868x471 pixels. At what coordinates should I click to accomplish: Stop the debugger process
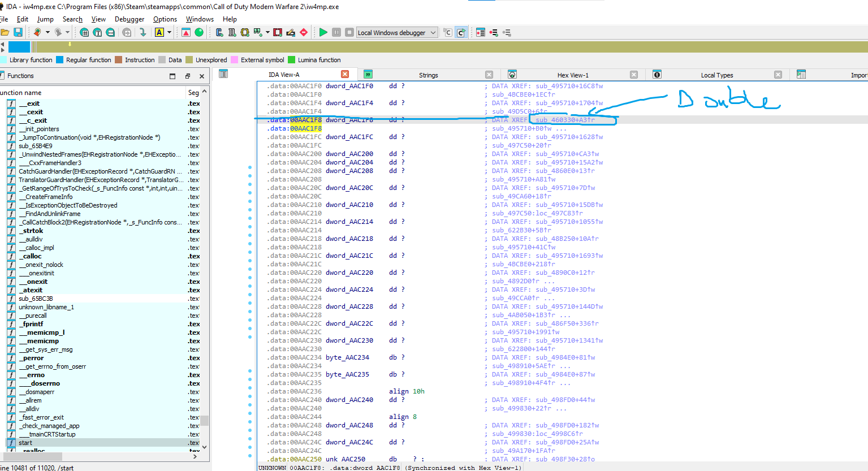[349, 32]
